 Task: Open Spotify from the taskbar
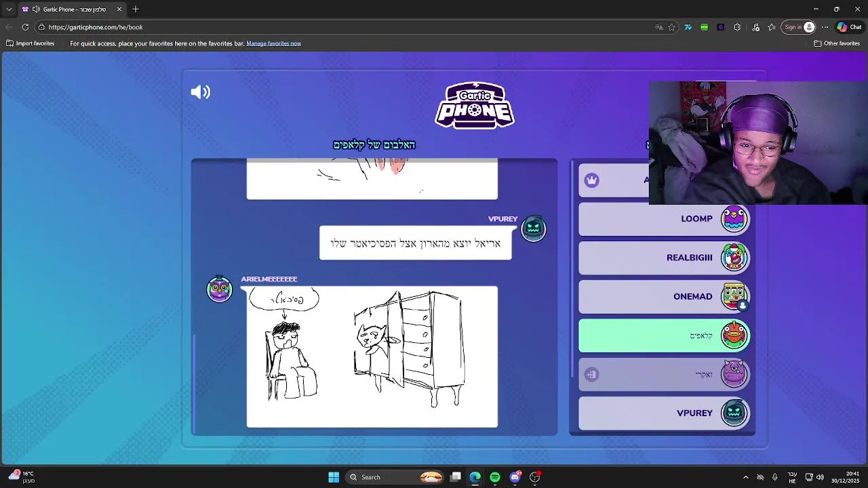tap(495, 477)
